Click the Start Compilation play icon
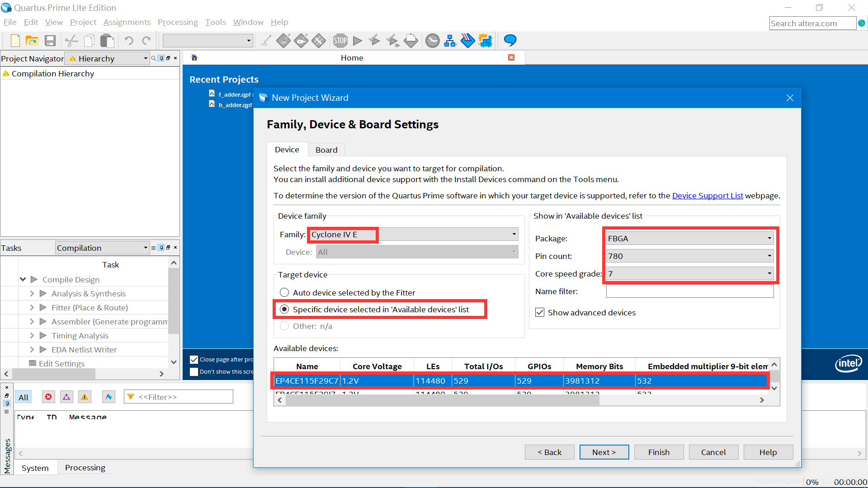The image size is (868, 488). click(x=358, y=41)
